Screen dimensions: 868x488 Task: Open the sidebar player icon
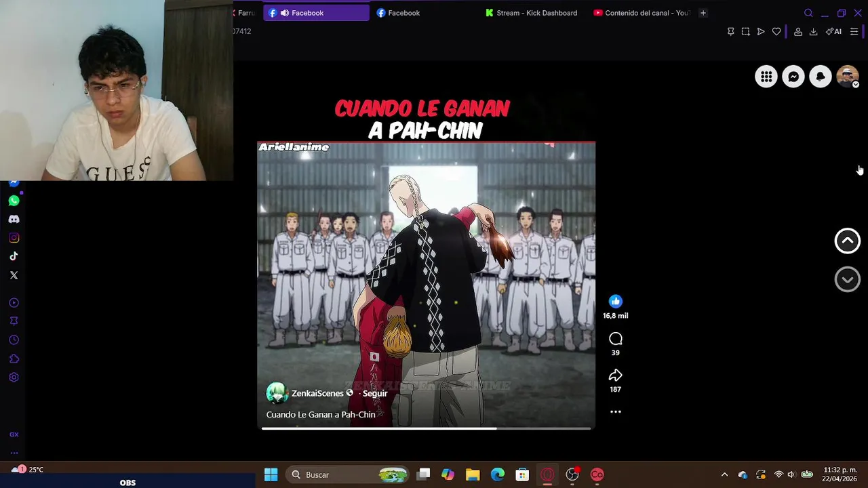[x=14, y=303]
